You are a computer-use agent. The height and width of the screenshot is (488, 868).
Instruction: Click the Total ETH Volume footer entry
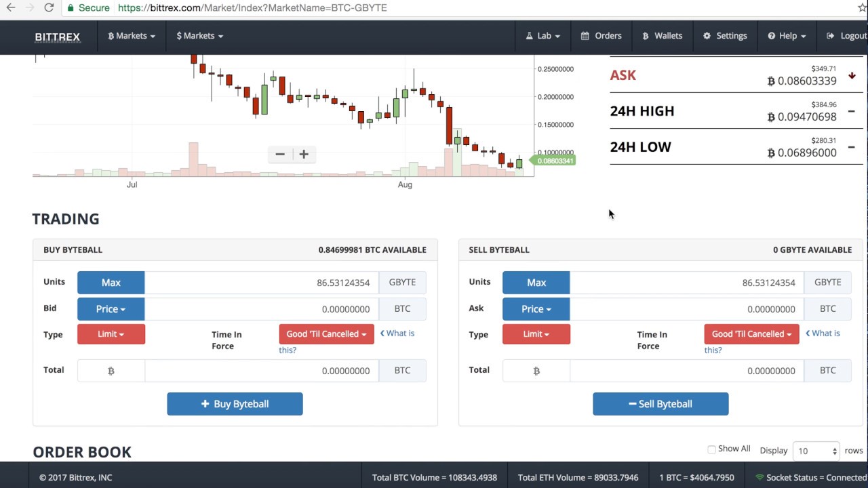coord(578,477)
